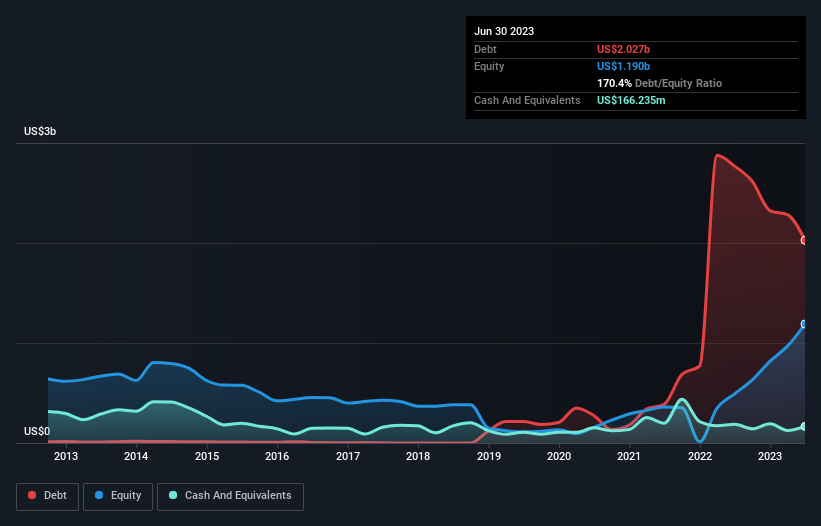Click the US$3b y-axis label
Viewport: 821px width, 526px height.
pos(40,131)
